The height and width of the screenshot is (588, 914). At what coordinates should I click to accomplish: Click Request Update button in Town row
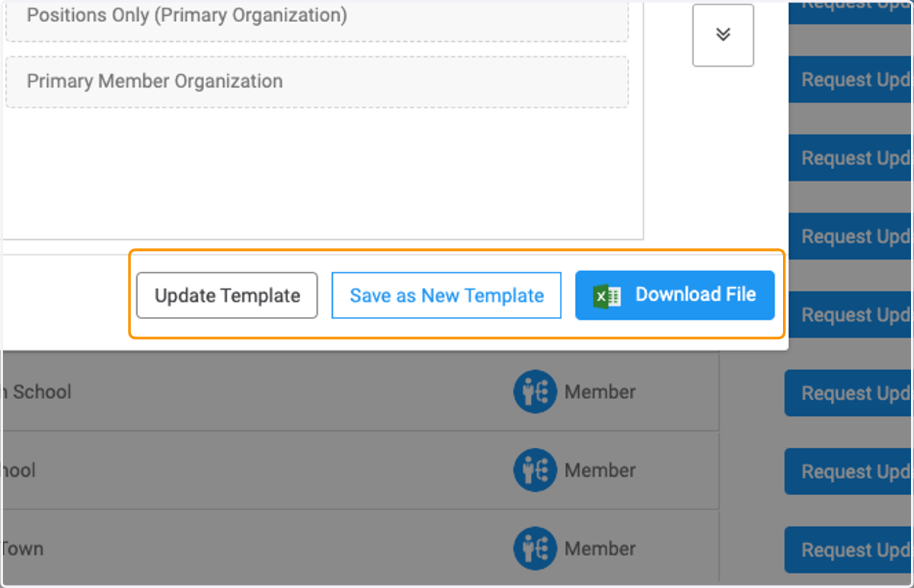(849, 550)
